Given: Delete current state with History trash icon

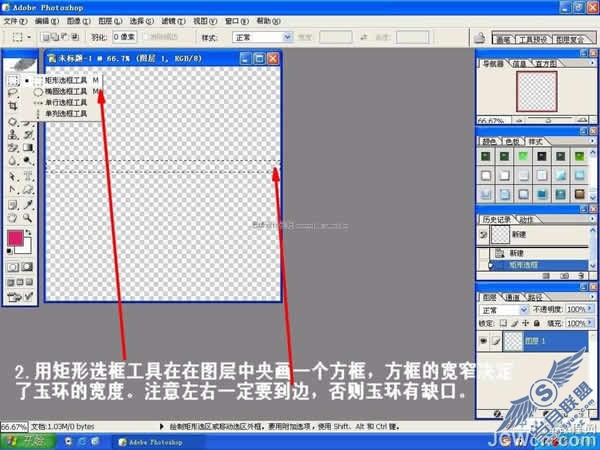Looking at the screenshot, I should (581, 276).
